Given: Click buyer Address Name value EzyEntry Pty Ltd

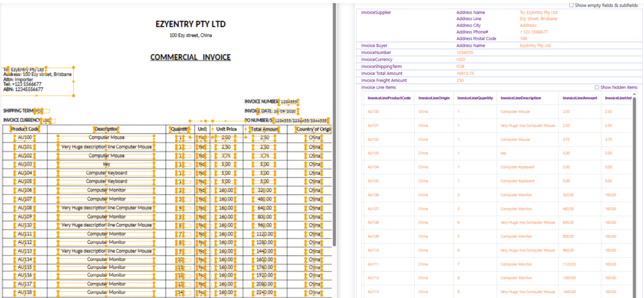Looking at the screenshot, I should click(535, 45).
